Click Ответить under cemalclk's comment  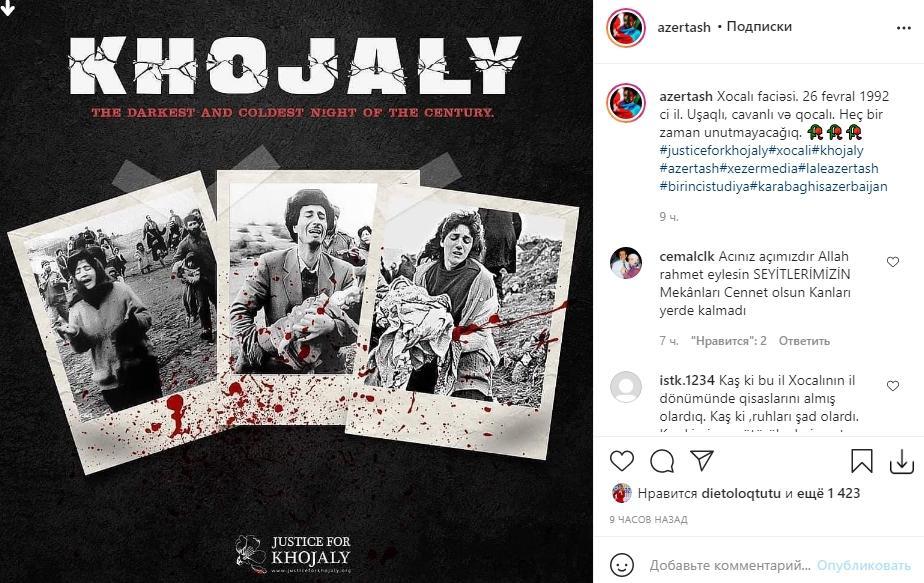pyautogui.click(x=804, y=341)
